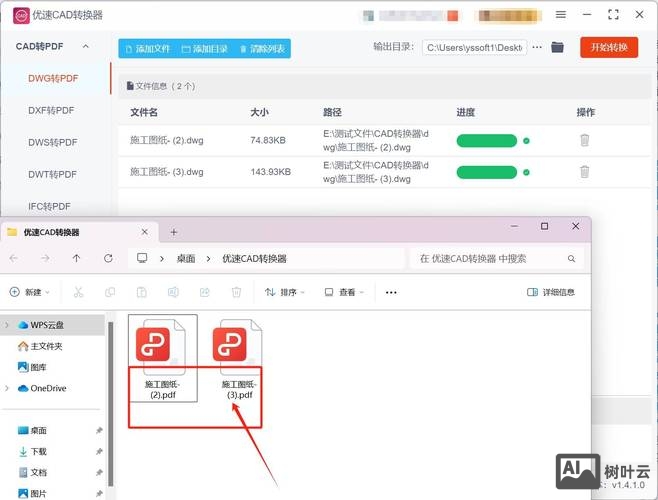Click the Cut scissors icon in Explorer
658x500 pixels.
pyautogui.click(x=78, y=292)
